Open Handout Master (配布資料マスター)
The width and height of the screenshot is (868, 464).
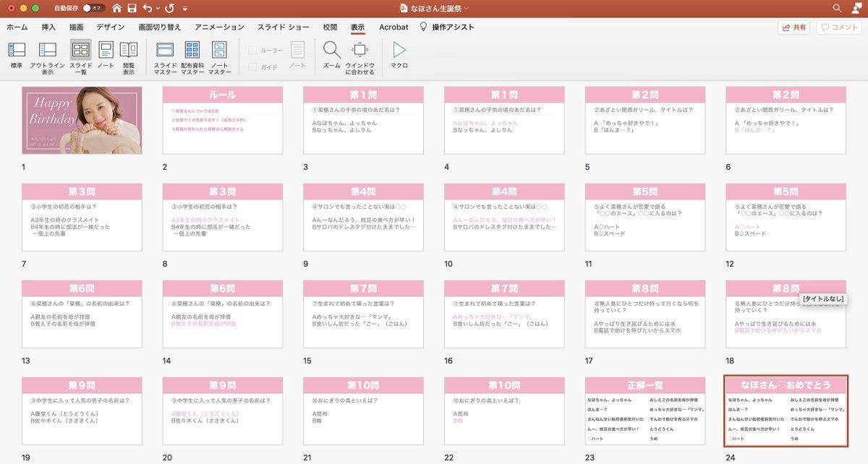pos(192,57)
